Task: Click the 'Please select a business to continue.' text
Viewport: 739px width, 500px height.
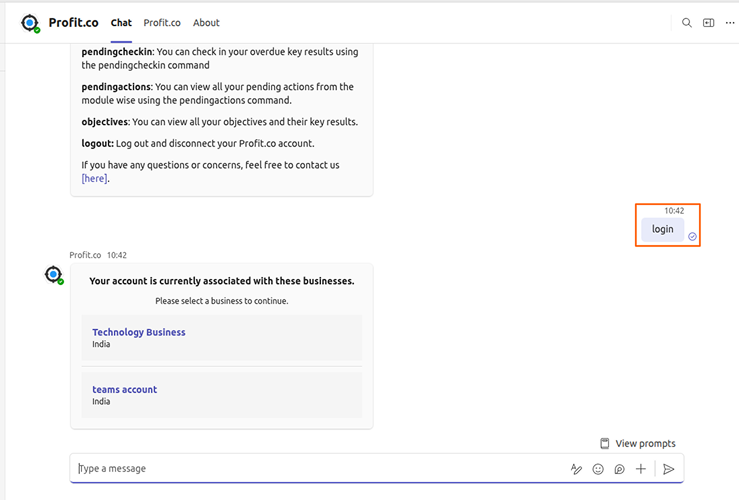Action: (x=222, y=301)
